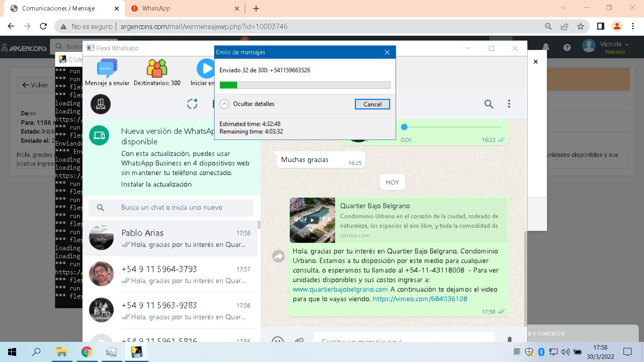Select the +54 9 11 5963-9283 chat

coord(170,311)
